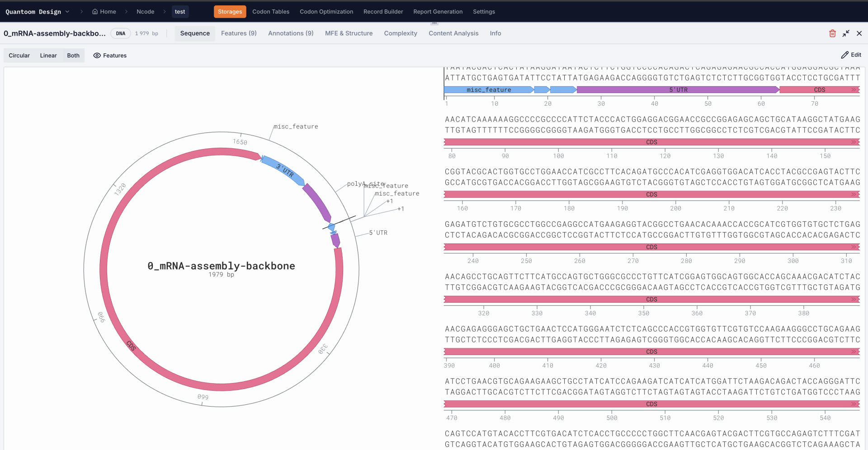Open Codon Optimization page
868x450 pixels.
click(326, 12)
